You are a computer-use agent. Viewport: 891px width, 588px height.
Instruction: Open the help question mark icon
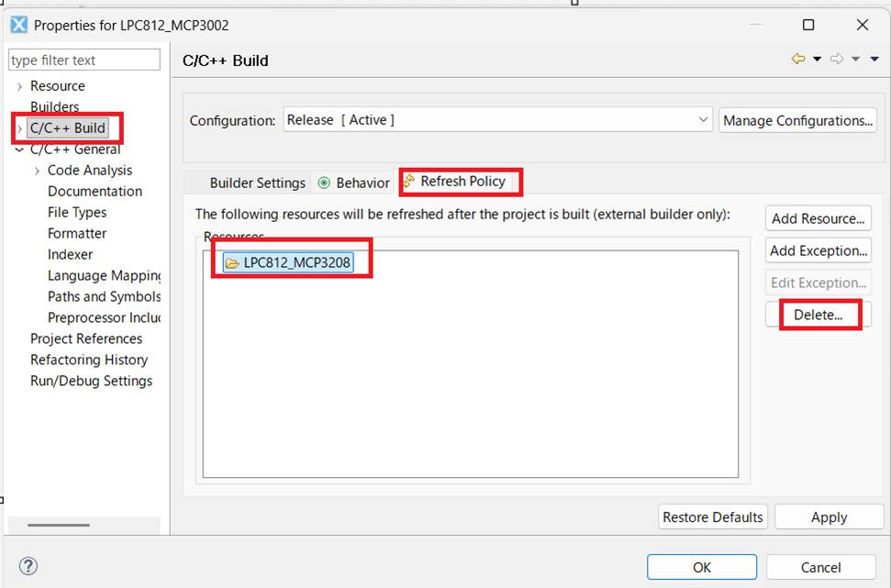click(28, 566)
